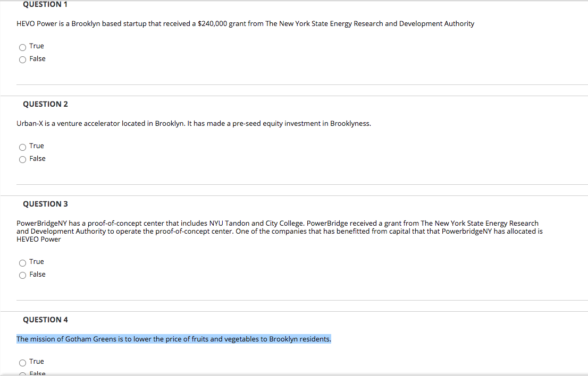Viewport: 588px width, 376px height.
Task: Select False for Question 3
Action: (x=22, y=275)
